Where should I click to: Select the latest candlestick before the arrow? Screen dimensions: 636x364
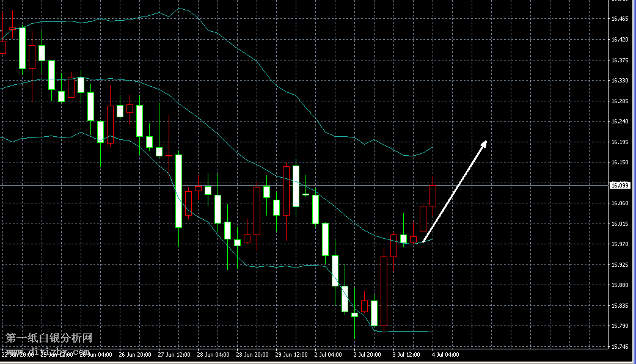point(433,195)
